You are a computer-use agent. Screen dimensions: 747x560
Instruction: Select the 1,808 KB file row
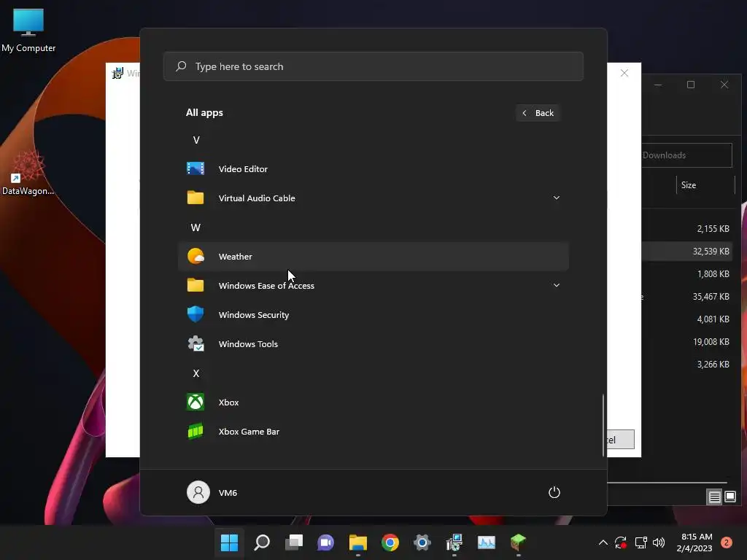tap(686, 274)
